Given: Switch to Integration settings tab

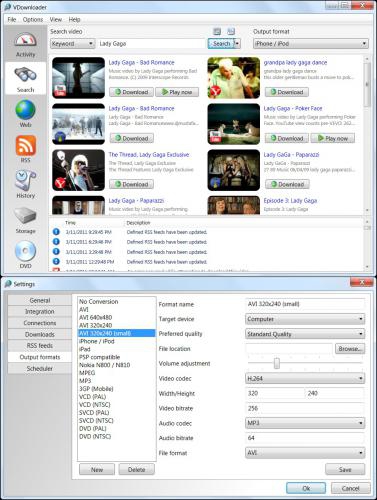Looking at the screenshot, I should pos(40,312).
